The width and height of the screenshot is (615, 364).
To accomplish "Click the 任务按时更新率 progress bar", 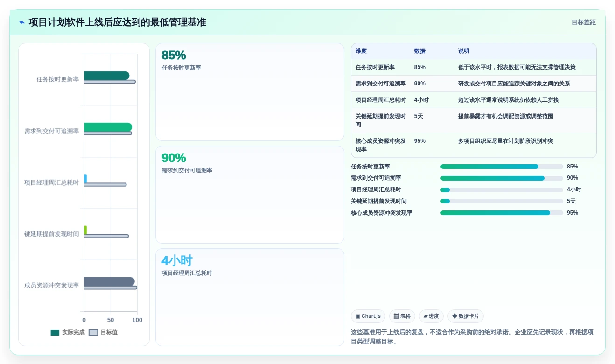I will (502, 167).
